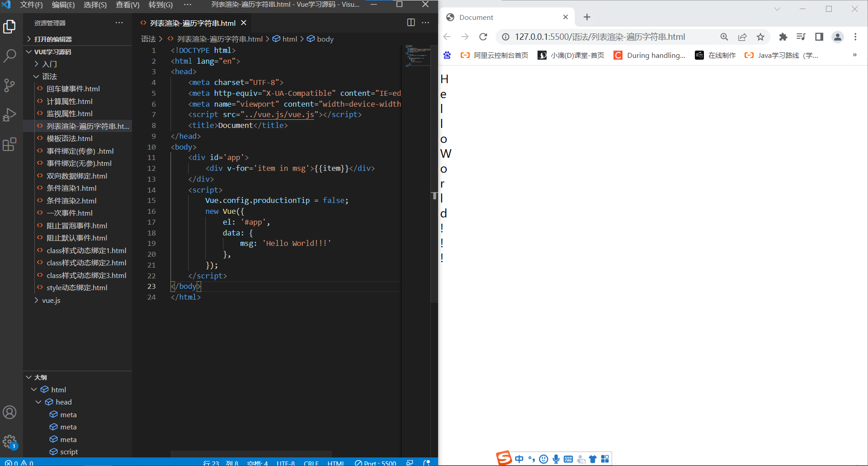Open explorer panel more actions ellipsis

point(119,23)
